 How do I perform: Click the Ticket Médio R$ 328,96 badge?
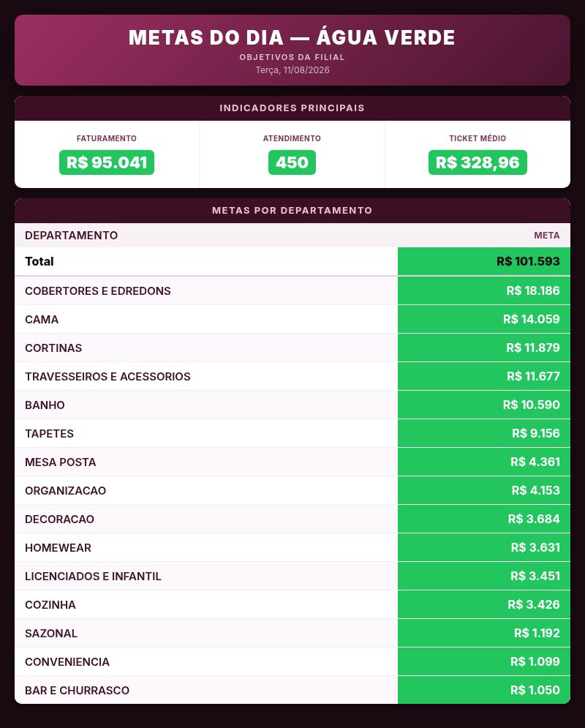tap(478, 162)
